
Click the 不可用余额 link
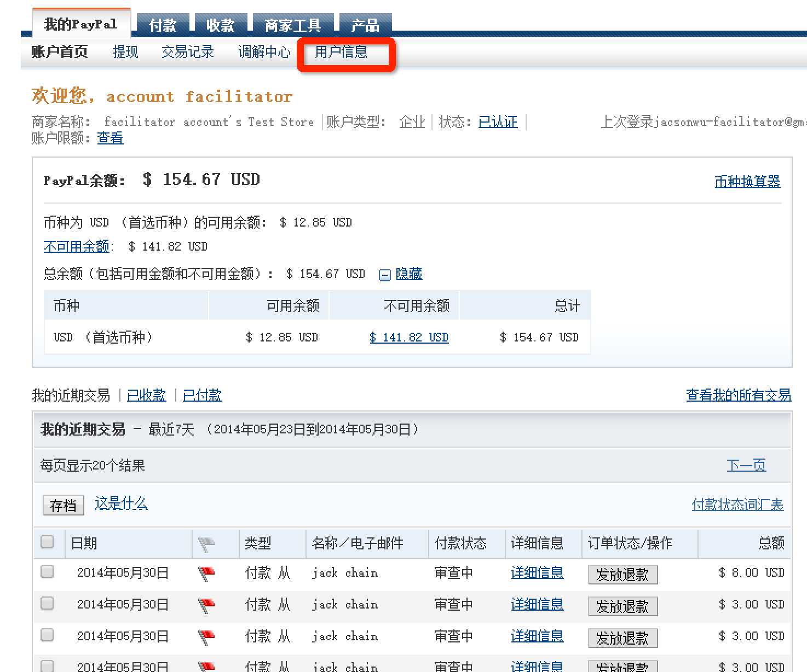(77, 246)
